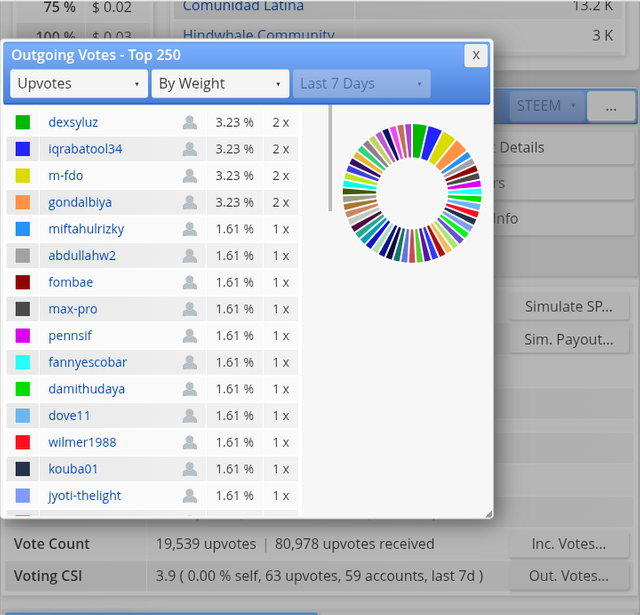This screenshot has height=615, width=640.
Task: Visit the m-fdo account link
Action: pyautogui.click(x=66, y=176)
